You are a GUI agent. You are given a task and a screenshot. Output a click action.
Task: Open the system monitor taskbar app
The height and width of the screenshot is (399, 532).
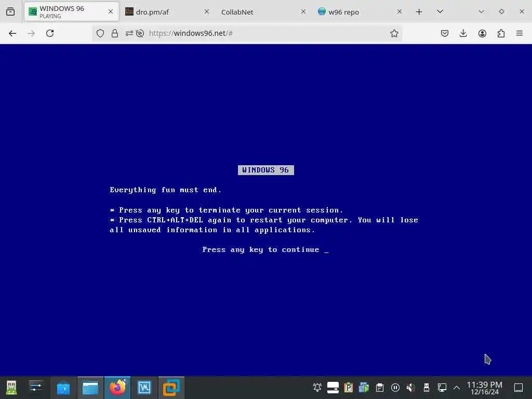(x=144, y=388)
